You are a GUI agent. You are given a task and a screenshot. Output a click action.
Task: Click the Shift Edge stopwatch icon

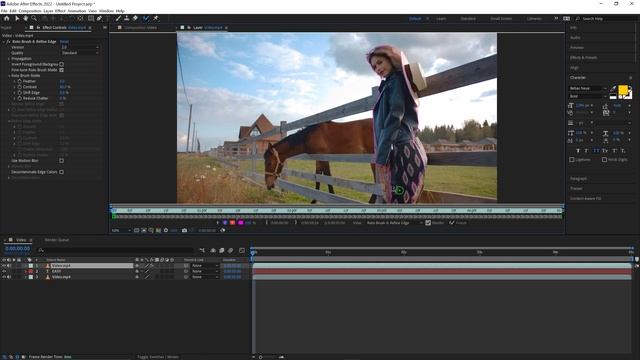click(20, 93)
